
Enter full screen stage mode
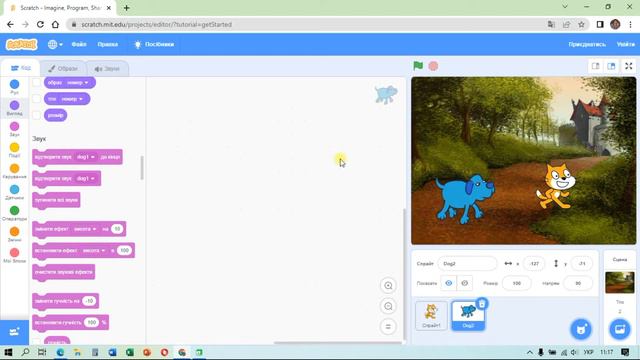[629, 66]
